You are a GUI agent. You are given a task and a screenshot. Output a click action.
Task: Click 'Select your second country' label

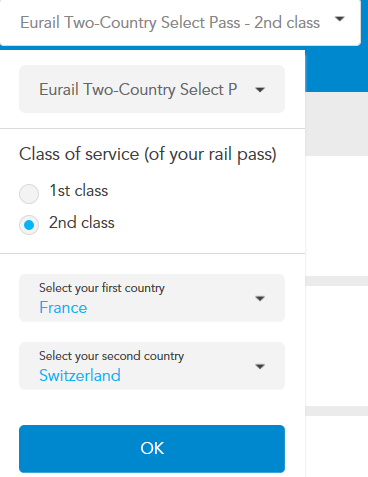(x=112, y=356)
